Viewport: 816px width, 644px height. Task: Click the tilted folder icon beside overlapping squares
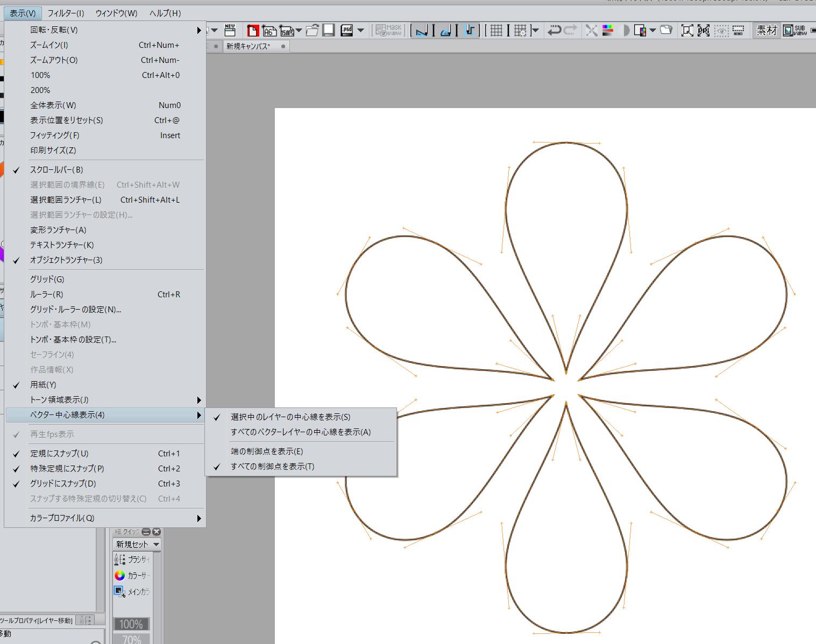(x=666, y=31)
